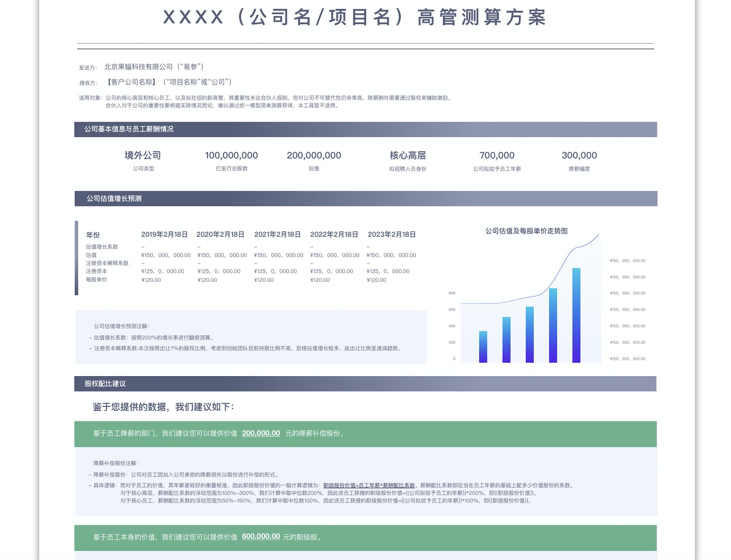Click column header 2022年2月18日
731x560 pixels.
(x=334, y=234)
